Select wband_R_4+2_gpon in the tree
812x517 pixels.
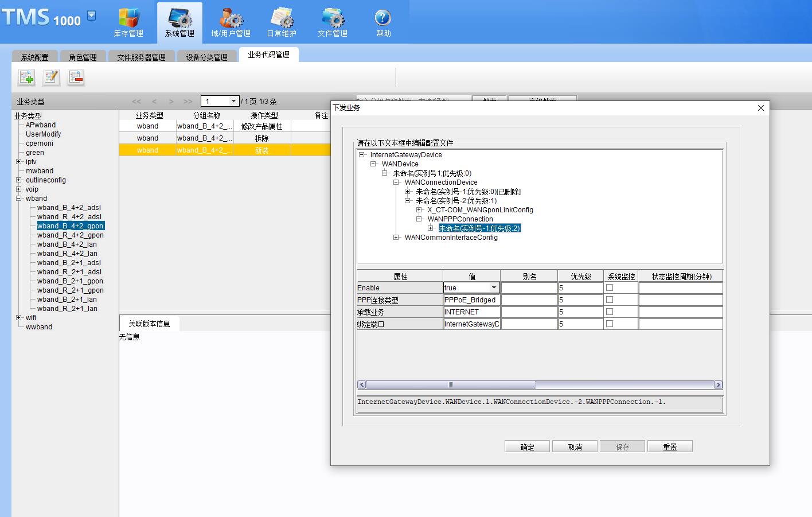pos(71,235)
